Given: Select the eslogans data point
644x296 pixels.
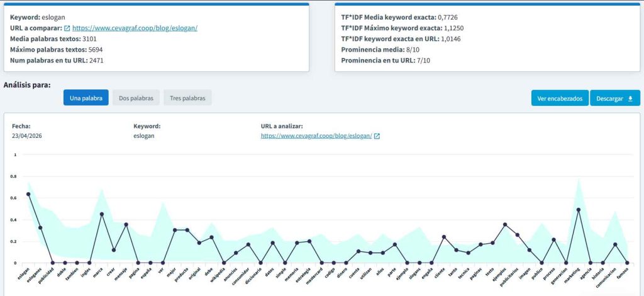Looking at the screenshot, I should 40,227.
